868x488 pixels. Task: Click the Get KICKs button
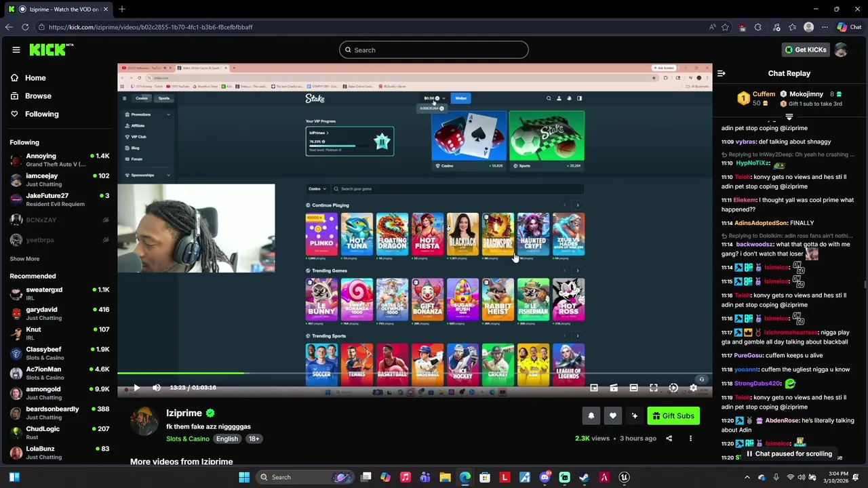[806, 49]
